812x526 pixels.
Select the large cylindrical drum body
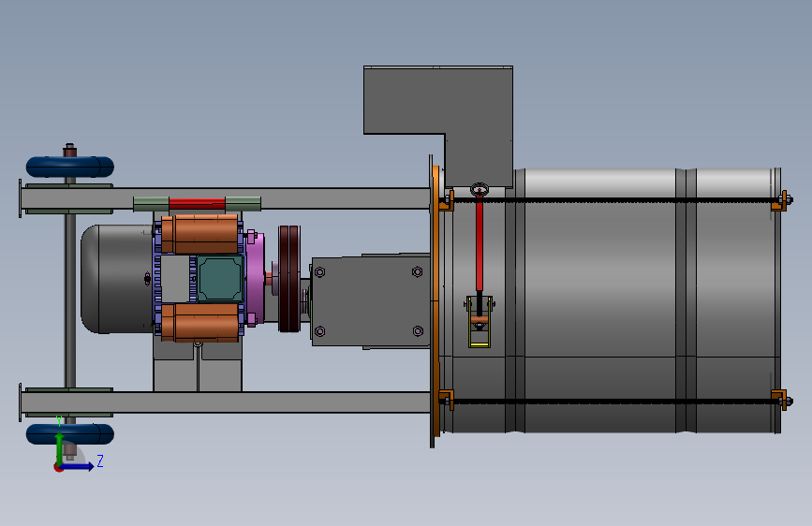pyautogui.click(x=611, y=300)
